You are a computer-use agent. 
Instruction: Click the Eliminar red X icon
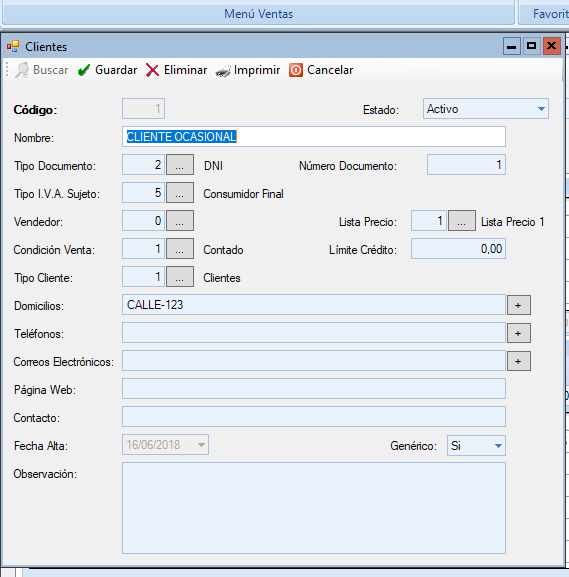[152, 70]
